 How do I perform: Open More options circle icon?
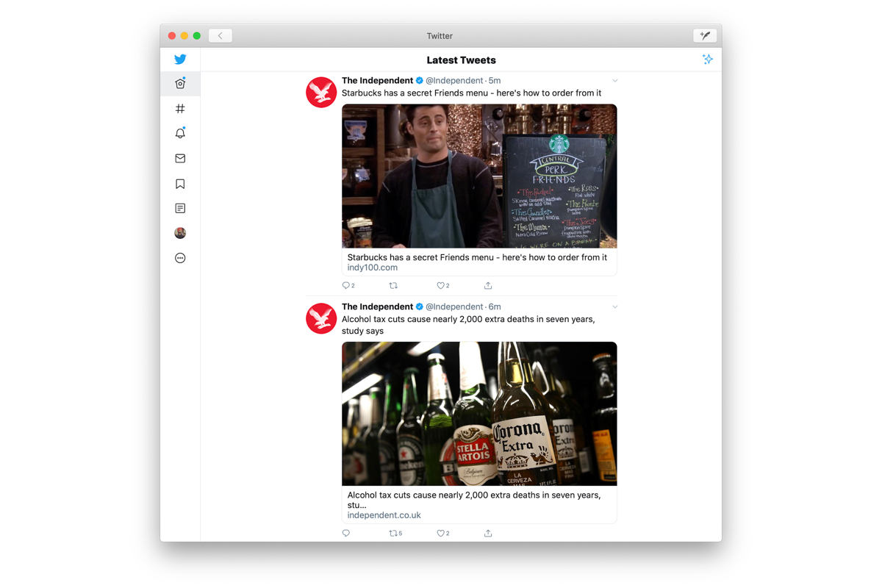(x=180, y=258)
